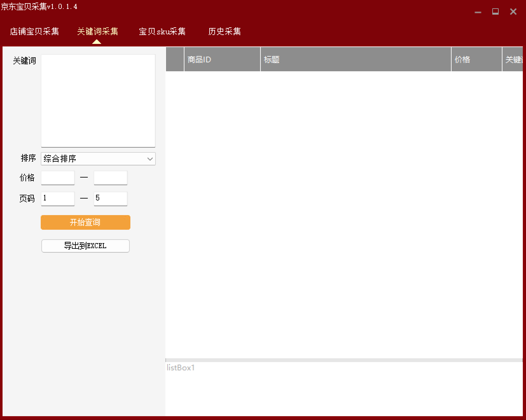Go to the 历史采集 tab
The image size is (526, 420).
(x=225, y=31)
